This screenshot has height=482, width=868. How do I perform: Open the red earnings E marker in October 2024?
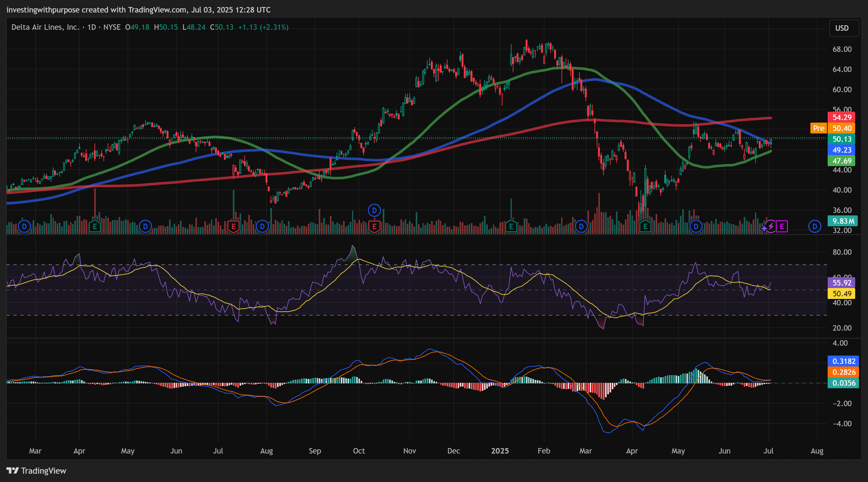(x=374, y=227)
